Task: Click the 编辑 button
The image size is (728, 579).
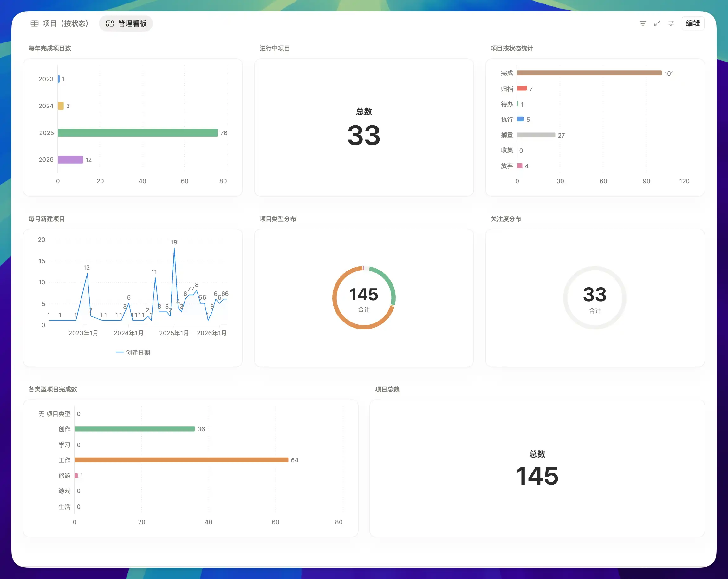Action: point(692,23)
